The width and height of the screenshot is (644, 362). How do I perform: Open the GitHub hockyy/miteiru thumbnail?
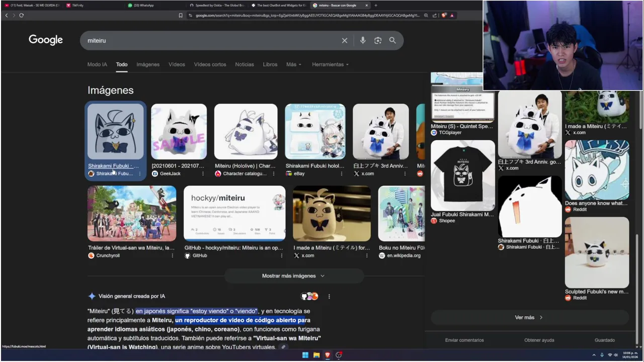coord(234,214)
